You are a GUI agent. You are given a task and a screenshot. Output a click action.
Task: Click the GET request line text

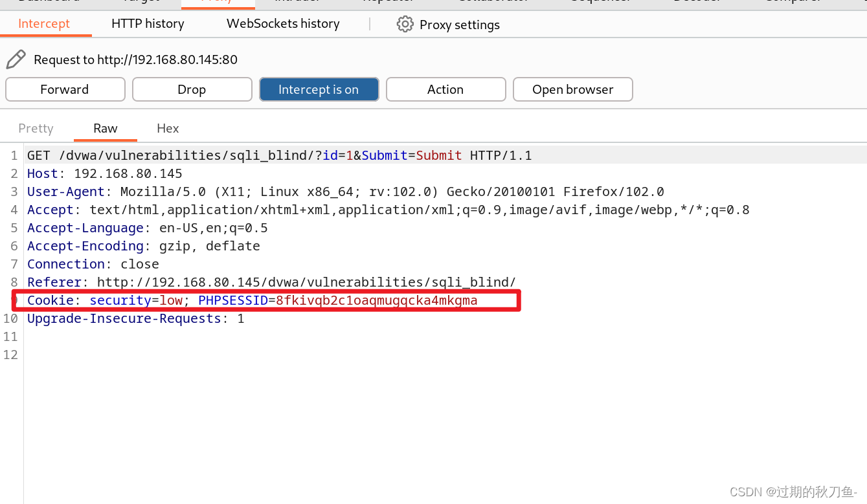279,155
